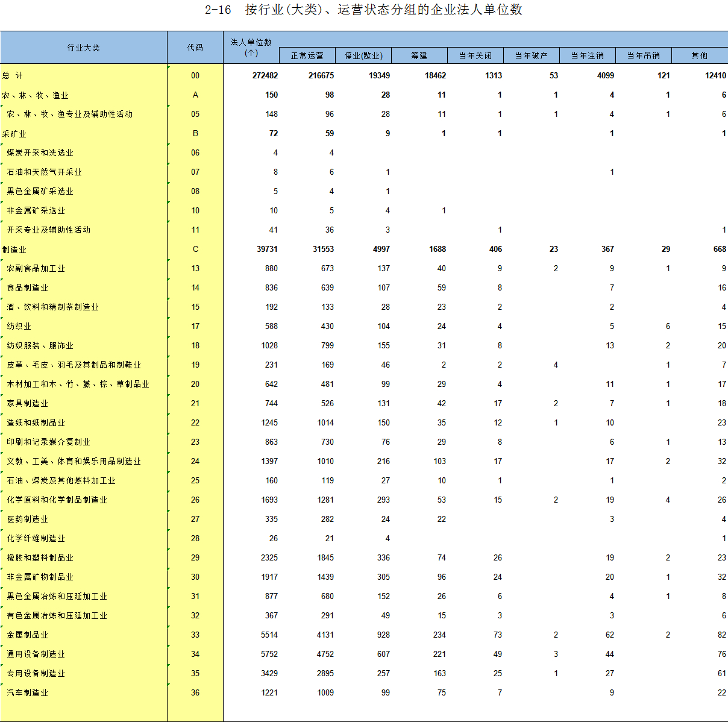Select the 非金属矿物制品业 row label
The image size is (728, 722).
point(40,577)
